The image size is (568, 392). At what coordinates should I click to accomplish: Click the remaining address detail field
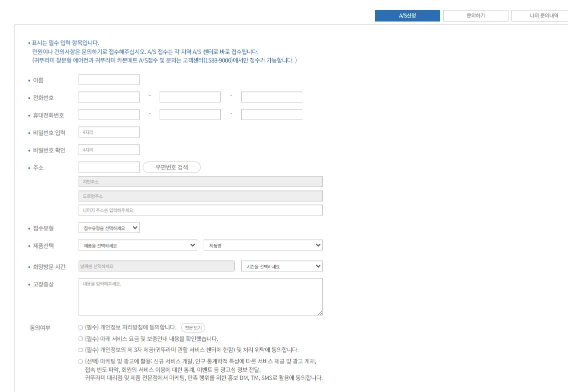click(x=200, y=210)
